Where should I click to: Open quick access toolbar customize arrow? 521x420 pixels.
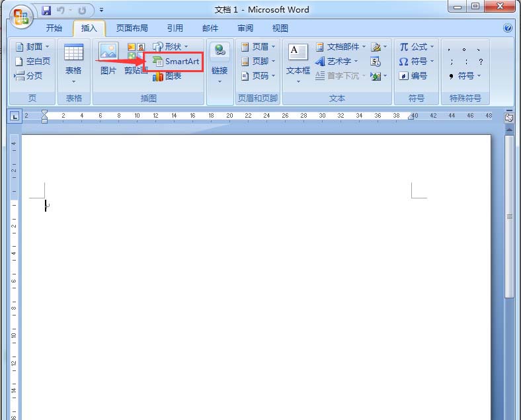[101, 11]
